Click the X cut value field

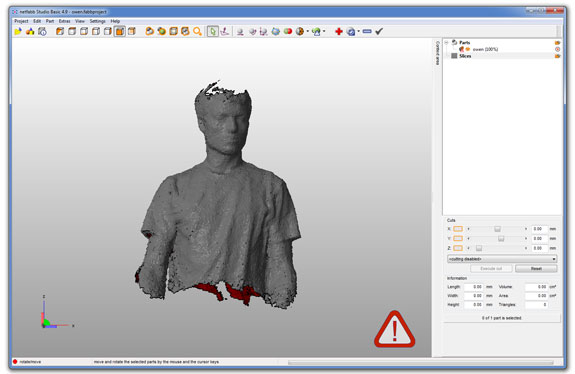(x=539, y=229)
